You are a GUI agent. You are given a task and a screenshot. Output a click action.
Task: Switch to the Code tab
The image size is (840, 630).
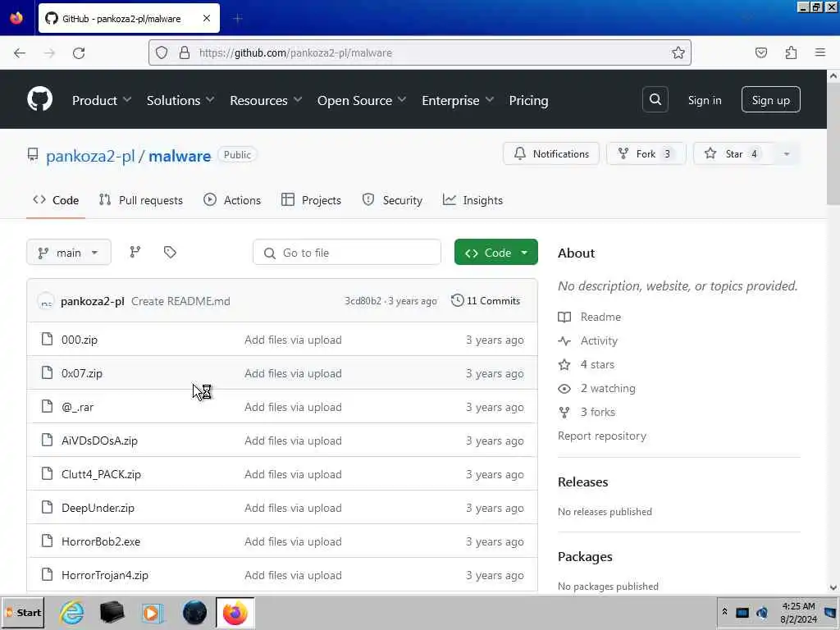pyautogui.click(x=56, y=200)
